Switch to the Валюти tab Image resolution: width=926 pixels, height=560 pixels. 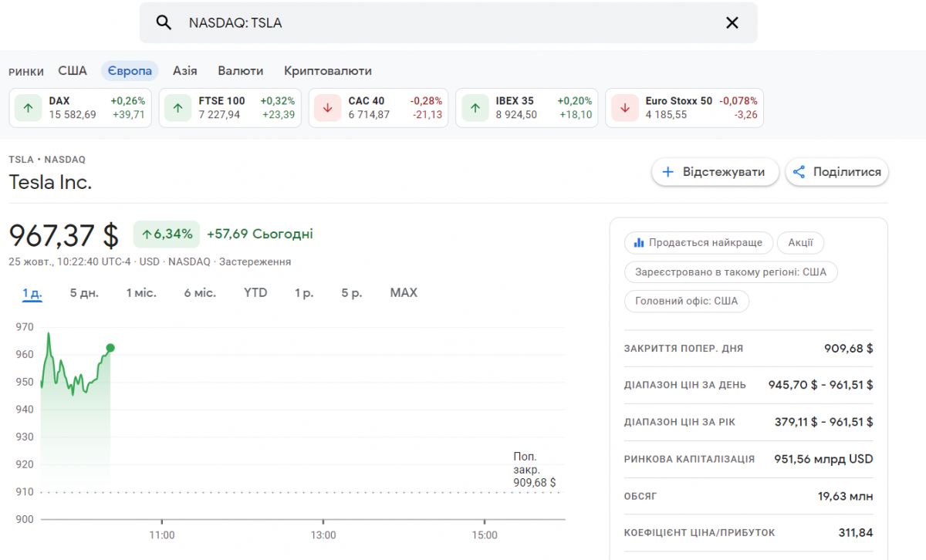[241, 71]
